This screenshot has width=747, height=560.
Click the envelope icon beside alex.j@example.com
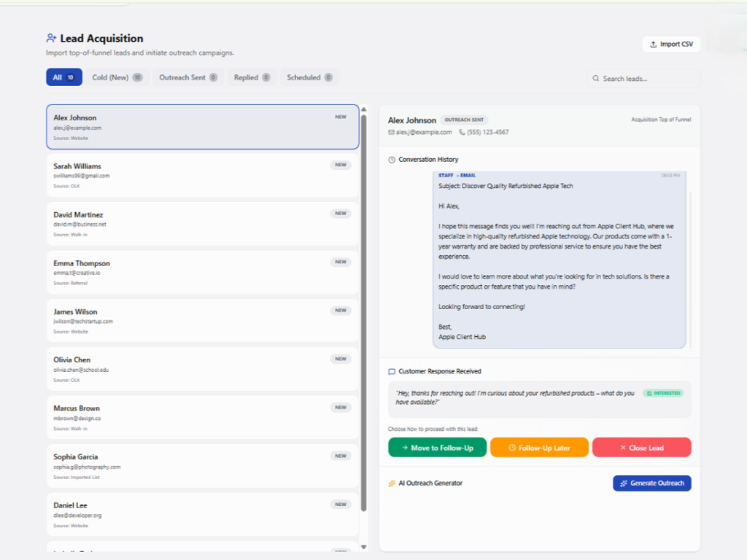click(392, 132)
